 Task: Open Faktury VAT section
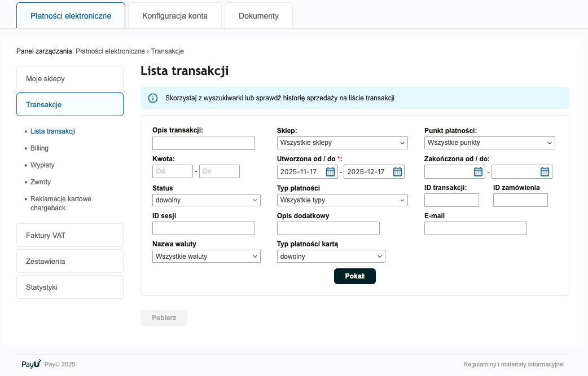coord(70,235)
